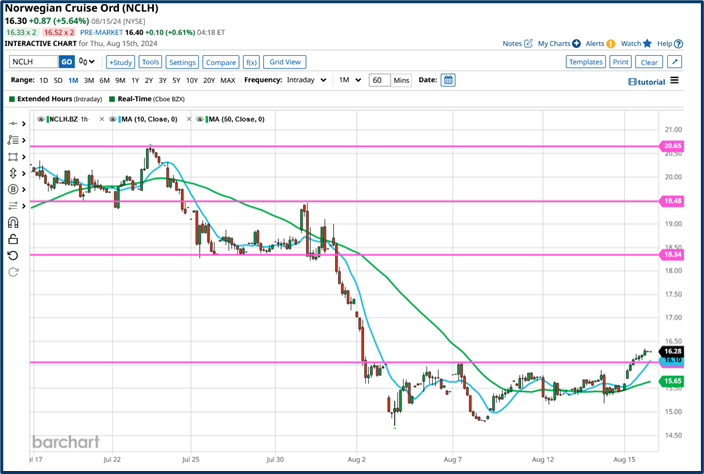Select the 5D range

click(x=58, y=80)
